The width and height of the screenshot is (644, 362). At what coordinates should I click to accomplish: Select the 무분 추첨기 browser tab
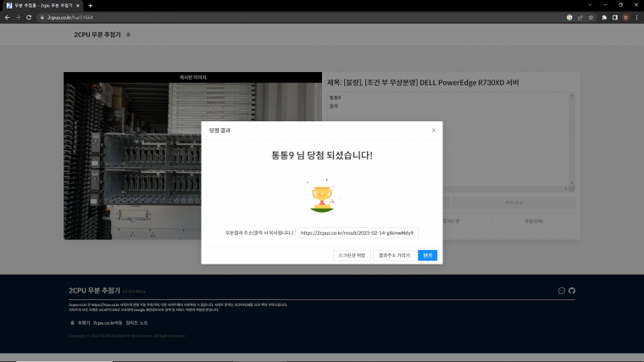43,6
